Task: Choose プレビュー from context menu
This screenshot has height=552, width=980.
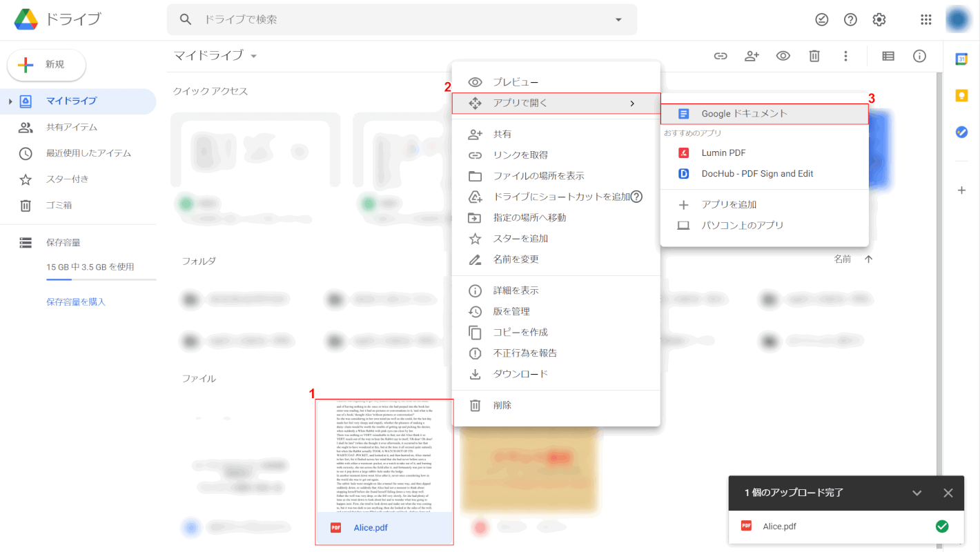Action: (556, 82)
